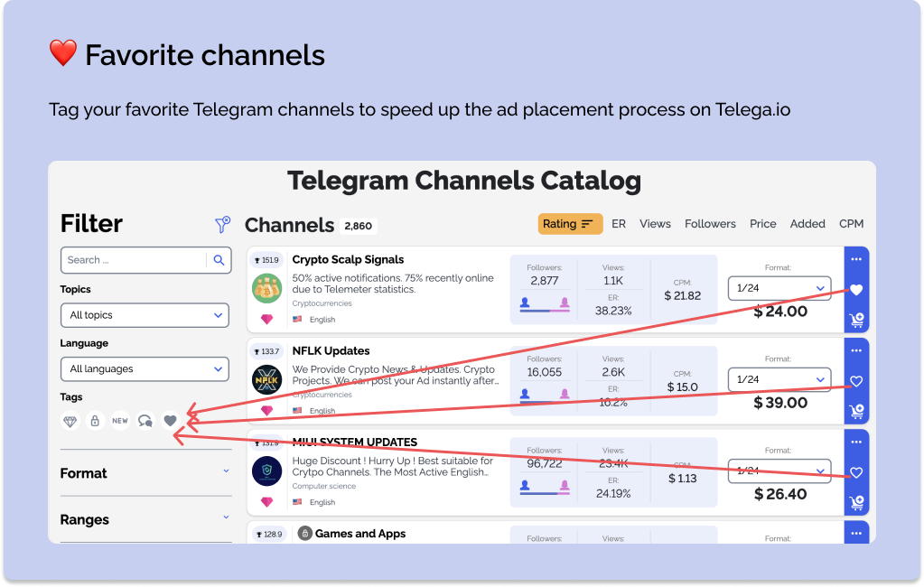Open the MIUI SYSTEM UPDATES channel title
The image size is (924, 587).
tap(355, 442)
